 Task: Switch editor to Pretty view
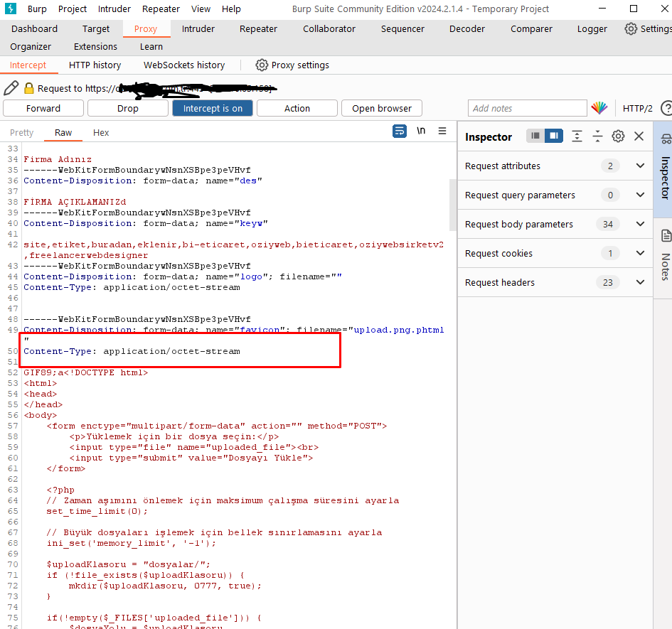(x=21, y=133)
